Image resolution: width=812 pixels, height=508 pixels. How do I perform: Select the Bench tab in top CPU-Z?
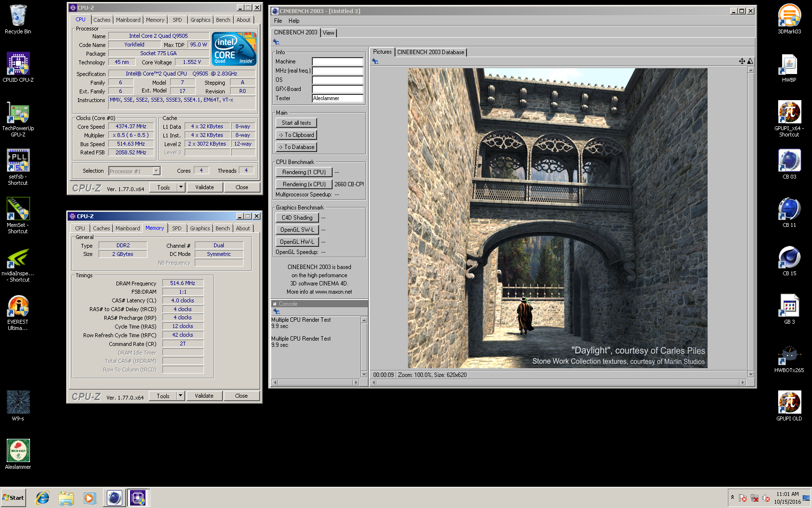223,20
